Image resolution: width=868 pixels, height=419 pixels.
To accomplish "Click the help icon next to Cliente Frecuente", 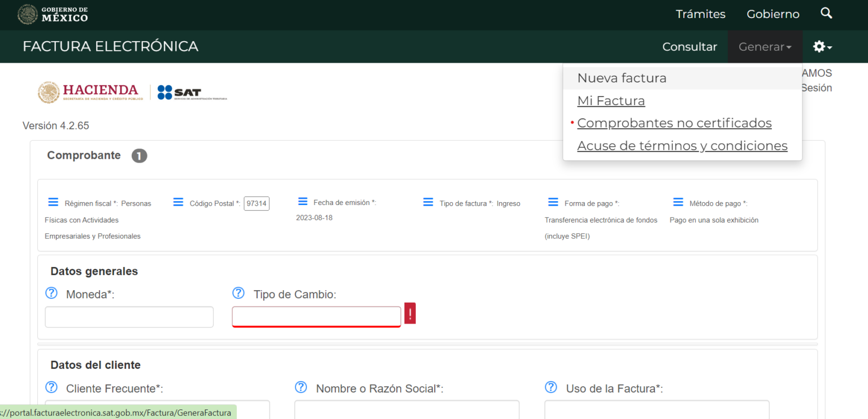I will click(x=51, y=387).
